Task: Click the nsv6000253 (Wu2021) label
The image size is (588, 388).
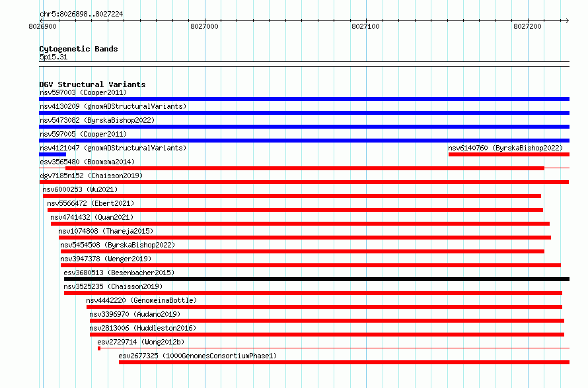Action: pyautogui.click(x=80, y=189)
